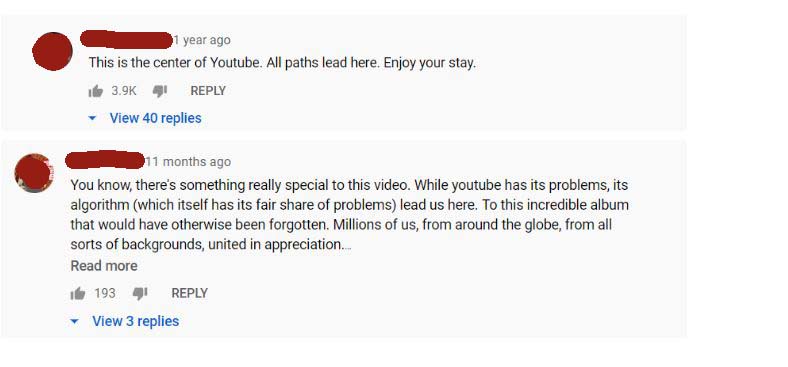Open the round avatar of the 1 year ago commenter
Viewport: 788px width, 367px height.
click(52, 51)
